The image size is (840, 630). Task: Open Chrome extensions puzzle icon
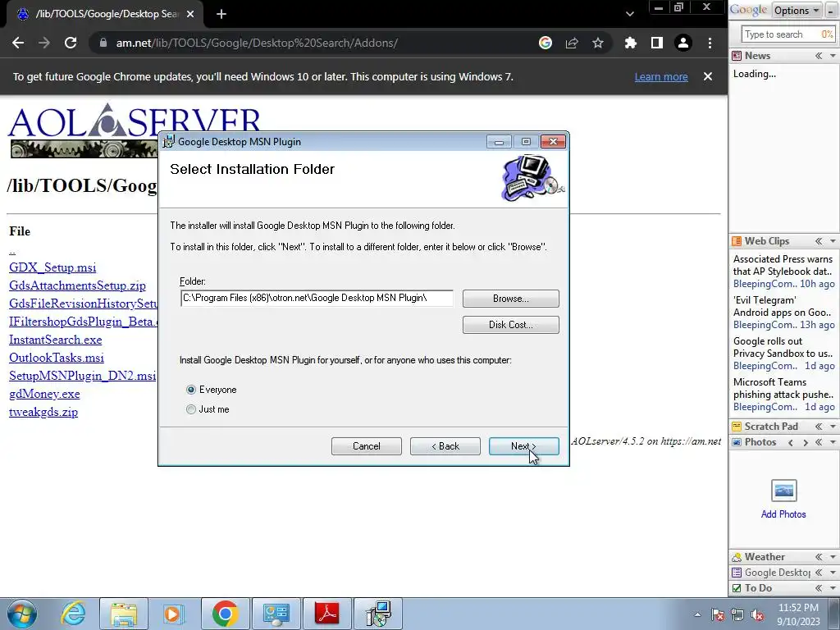[631, 43]
